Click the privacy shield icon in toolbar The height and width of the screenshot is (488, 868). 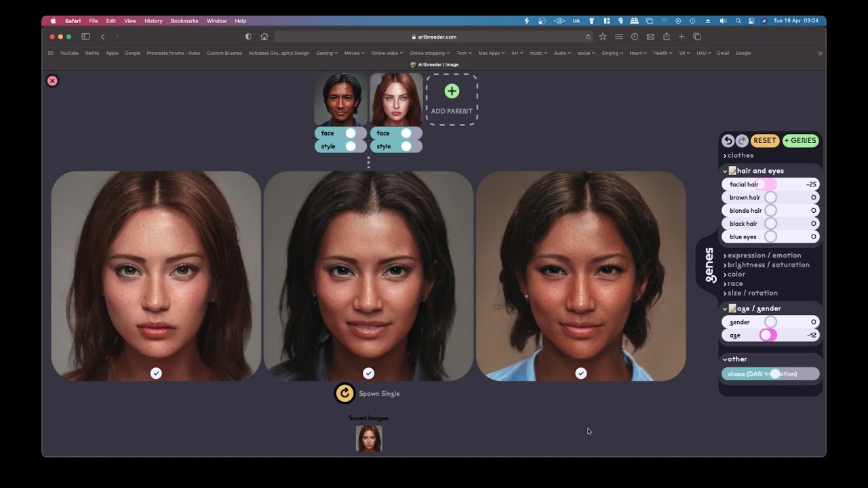coord(248,37)
